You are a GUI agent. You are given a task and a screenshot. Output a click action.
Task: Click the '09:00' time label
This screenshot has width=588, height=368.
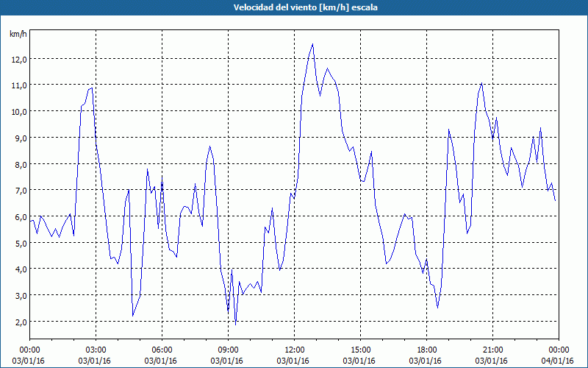[228, 350]
